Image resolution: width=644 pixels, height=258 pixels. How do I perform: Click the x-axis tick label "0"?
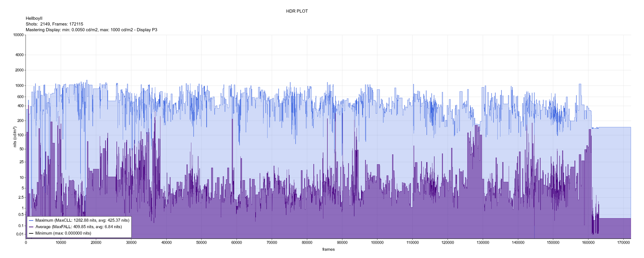click(26, 243)
